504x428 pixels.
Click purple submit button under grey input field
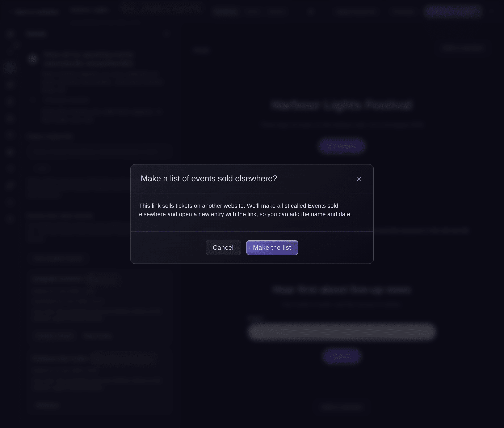pos(341,356)
